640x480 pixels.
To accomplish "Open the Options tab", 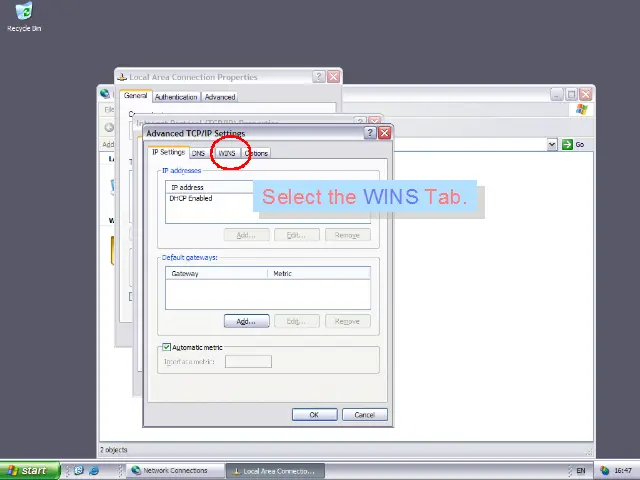I will (256, 153).
